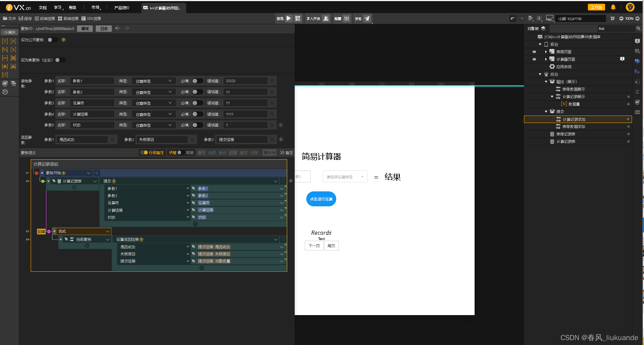Select the one-dimensional array variable icon
Viewport: 644px width, 345px height.
coord(5,58)
